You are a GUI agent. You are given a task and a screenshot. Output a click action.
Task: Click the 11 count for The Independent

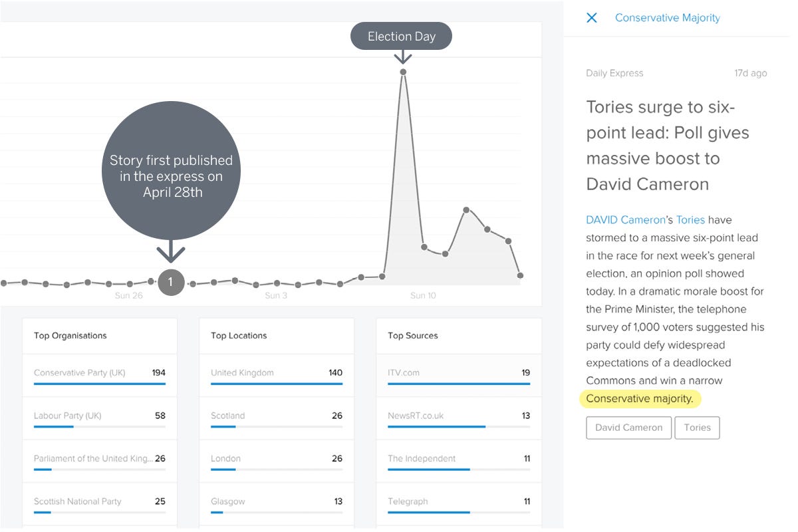pos(527,458)
